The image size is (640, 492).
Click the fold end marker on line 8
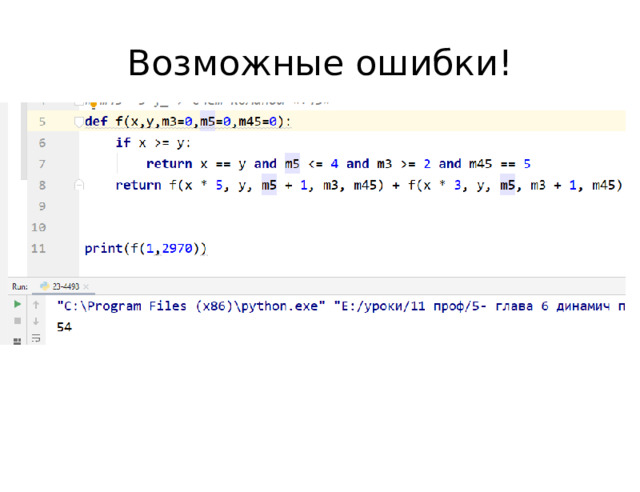pyautogui.click(x=79, y=185)
